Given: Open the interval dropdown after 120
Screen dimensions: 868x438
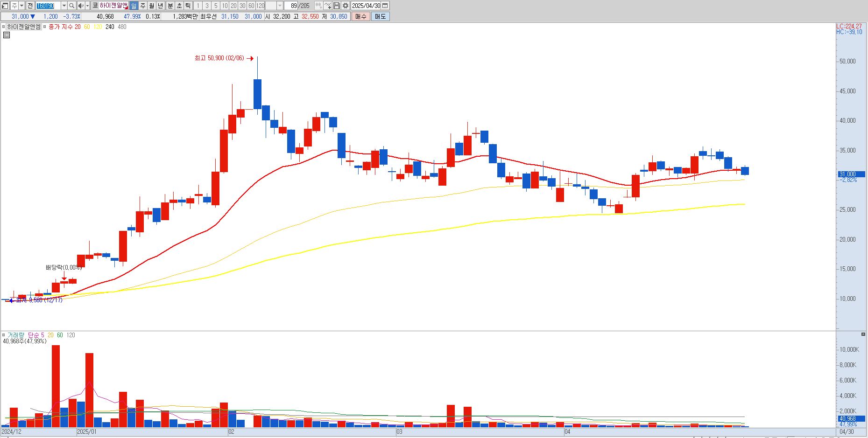Looking at the screenshot, I should [x=280, y=6].
